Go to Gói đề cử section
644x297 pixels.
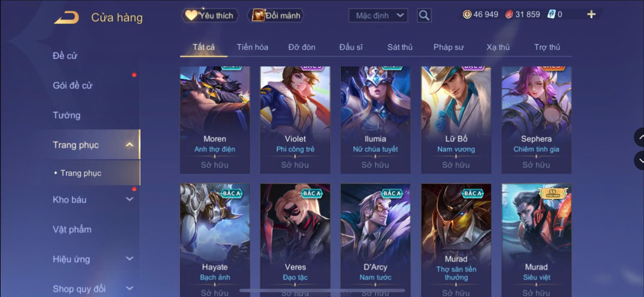point(73,85)
